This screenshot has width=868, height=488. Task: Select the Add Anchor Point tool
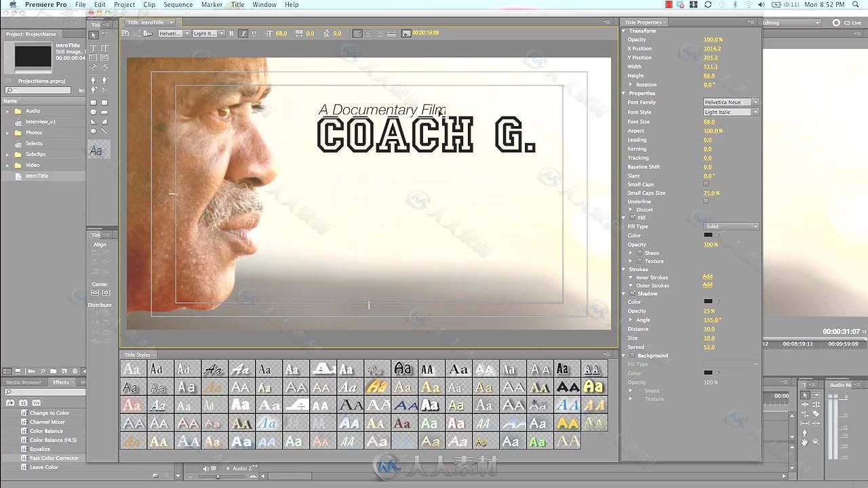(x=94, y=89)
